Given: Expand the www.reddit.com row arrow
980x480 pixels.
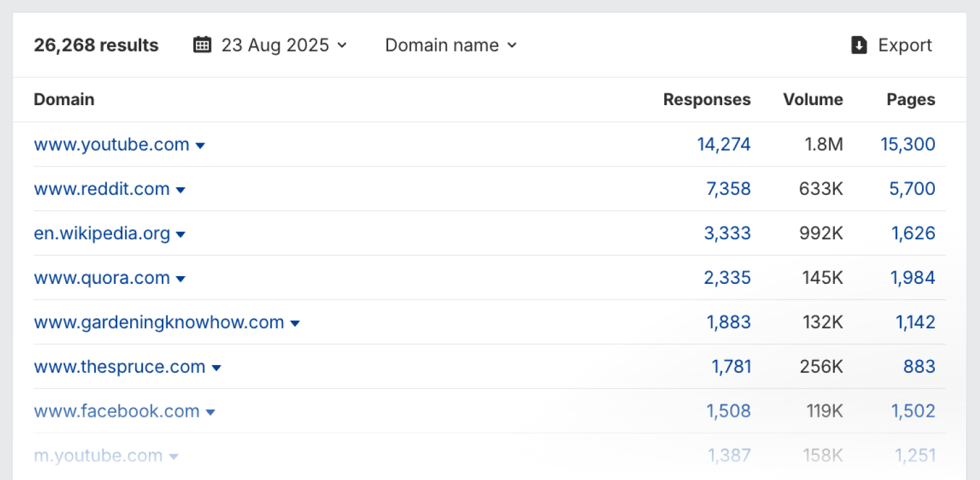Looking at the screenshot, I should (x=181, y=190).
